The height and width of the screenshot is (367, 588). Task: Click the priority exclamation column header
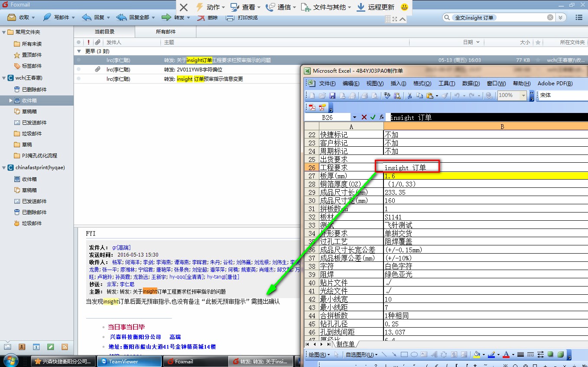(x=89, y=42)
